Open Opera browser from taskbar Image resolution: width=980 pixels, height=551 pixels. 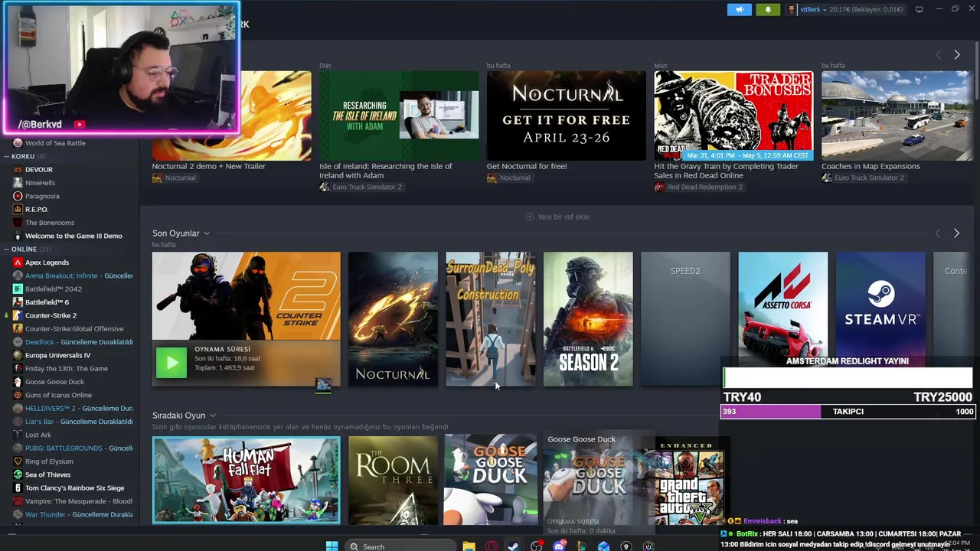[492, 546]
